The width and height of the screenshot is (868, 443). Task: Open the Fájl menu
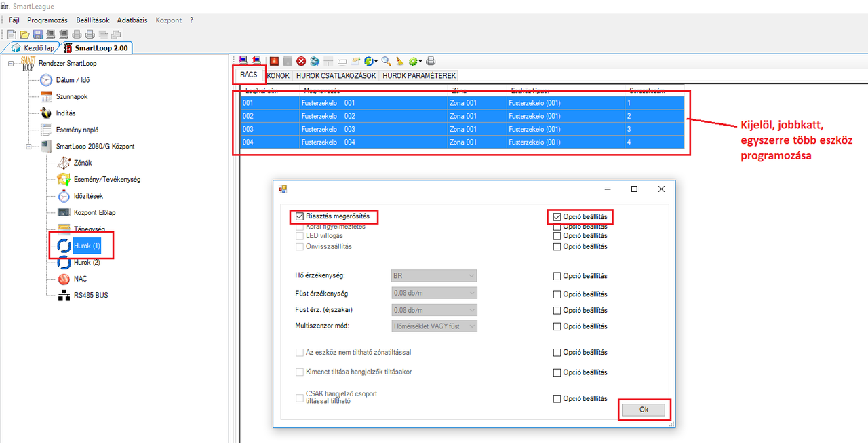coord(14,20)
